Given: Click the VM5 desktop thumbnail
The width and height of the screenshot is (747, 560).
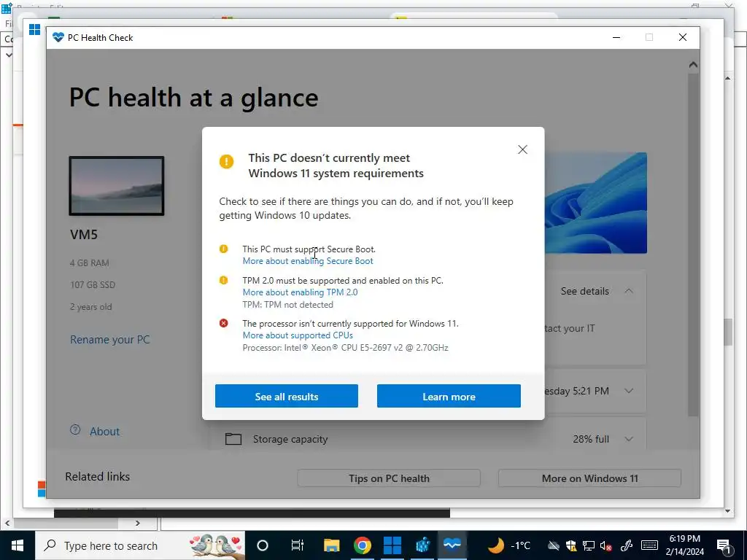Looking at the screenshot, I should pyautogui.click(x=117, y=186).
